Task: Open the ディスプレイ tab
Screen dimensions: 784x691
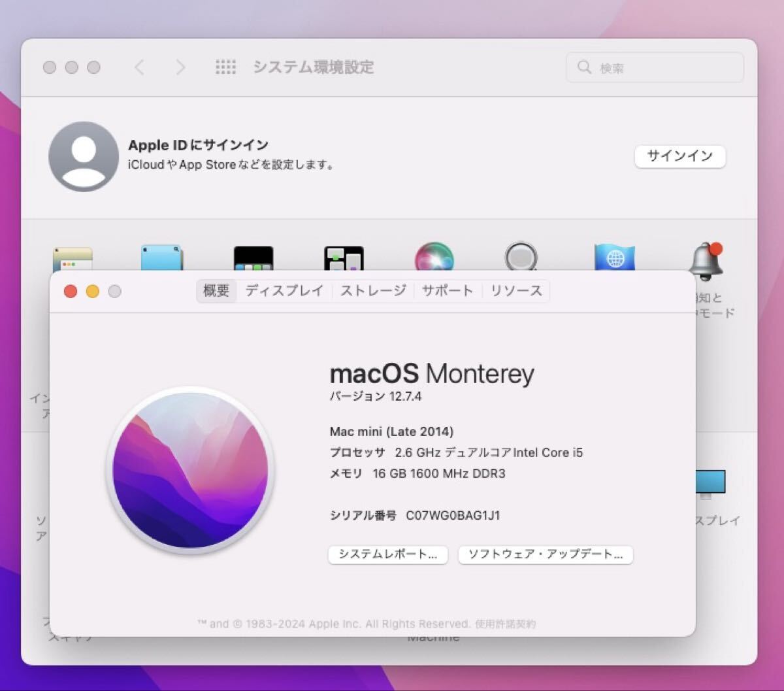Action: (284, 291)
